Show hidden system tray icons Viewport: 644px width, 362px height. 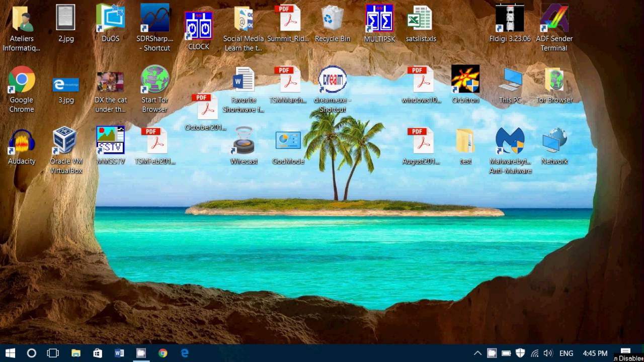(478, 353)
